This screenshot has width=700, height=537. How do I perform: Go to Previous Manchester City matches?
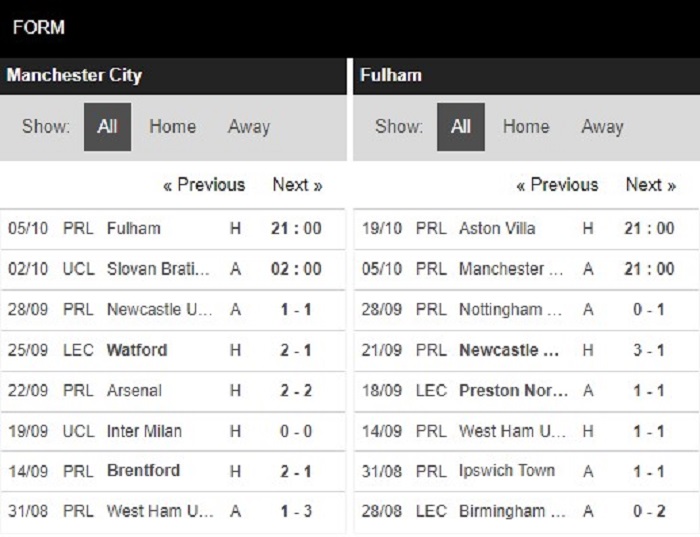(204, 185)
